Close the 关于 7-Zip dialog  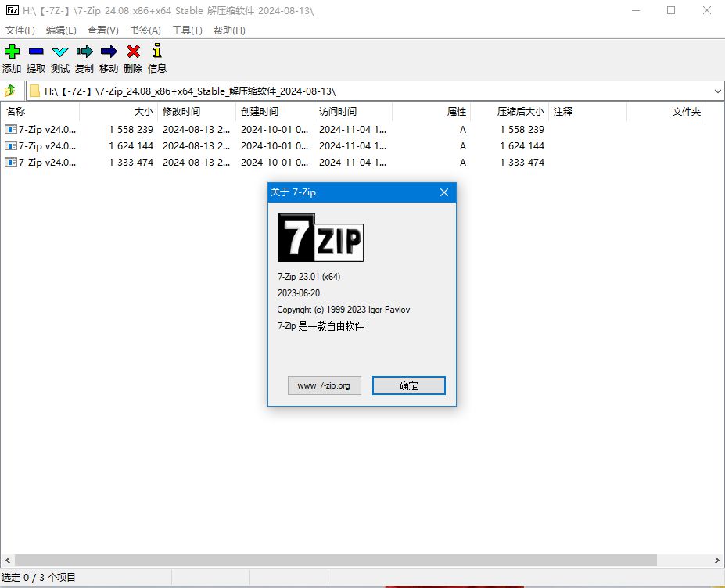[444, 192]
